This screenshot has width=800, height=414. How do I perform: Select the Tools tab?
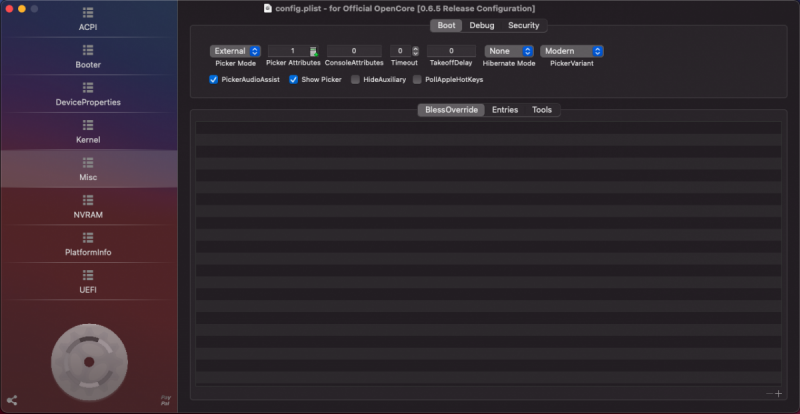coord(542,110)
